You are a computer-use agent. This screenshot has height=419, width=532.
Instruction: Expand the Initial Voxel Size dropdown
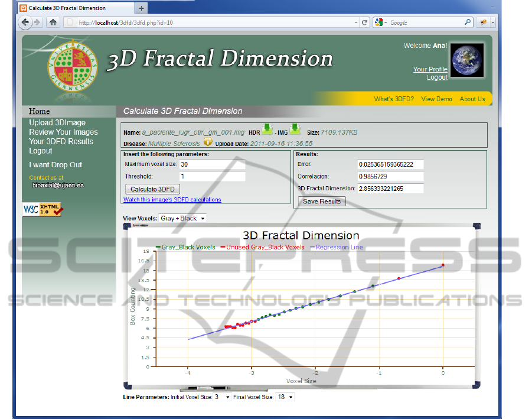[223, 397]
